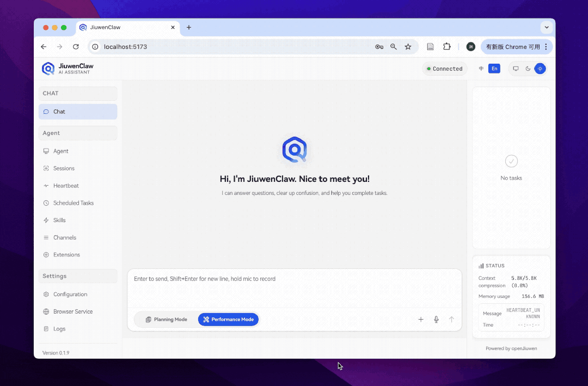
Task: Click the Version 0.1.9 label
Action: pyautogui.click(x=56, y=353)
